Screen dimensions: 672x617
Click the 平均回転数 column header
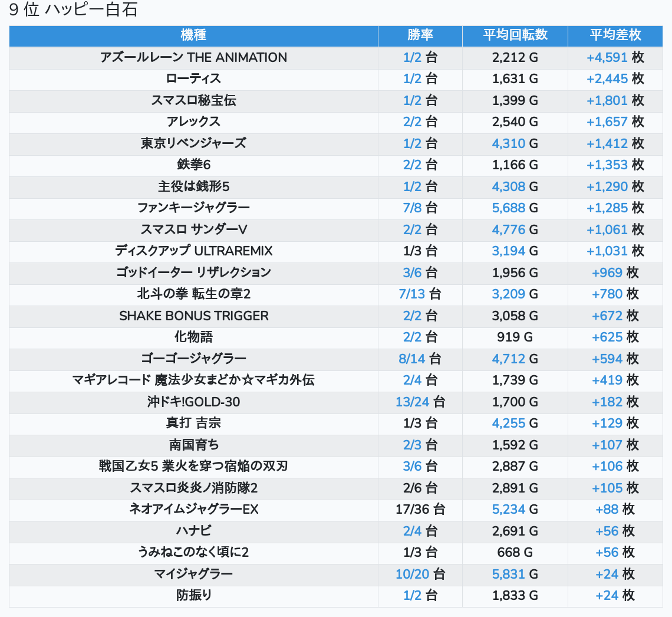(x=515, y=35)
